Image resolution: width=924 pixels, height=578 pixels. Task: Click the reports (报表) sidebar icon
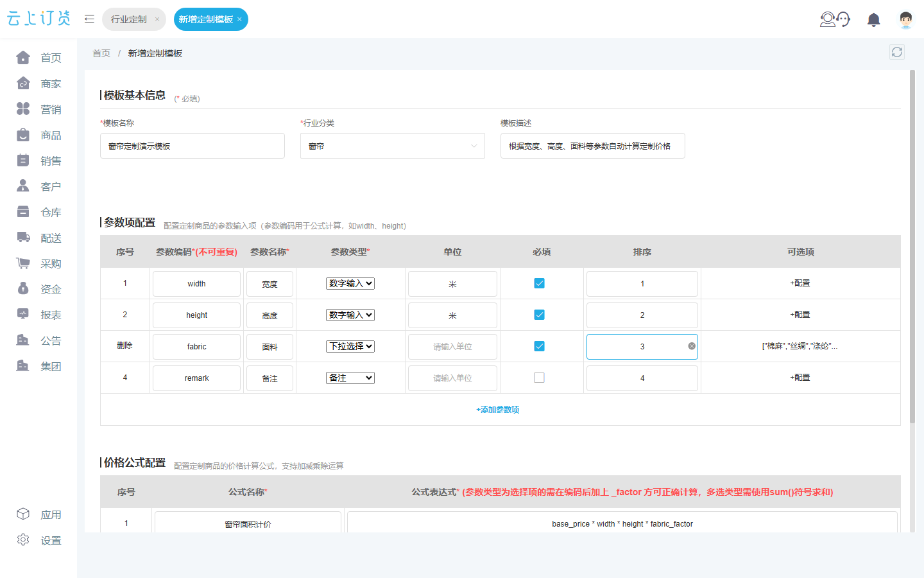[23, 315]
